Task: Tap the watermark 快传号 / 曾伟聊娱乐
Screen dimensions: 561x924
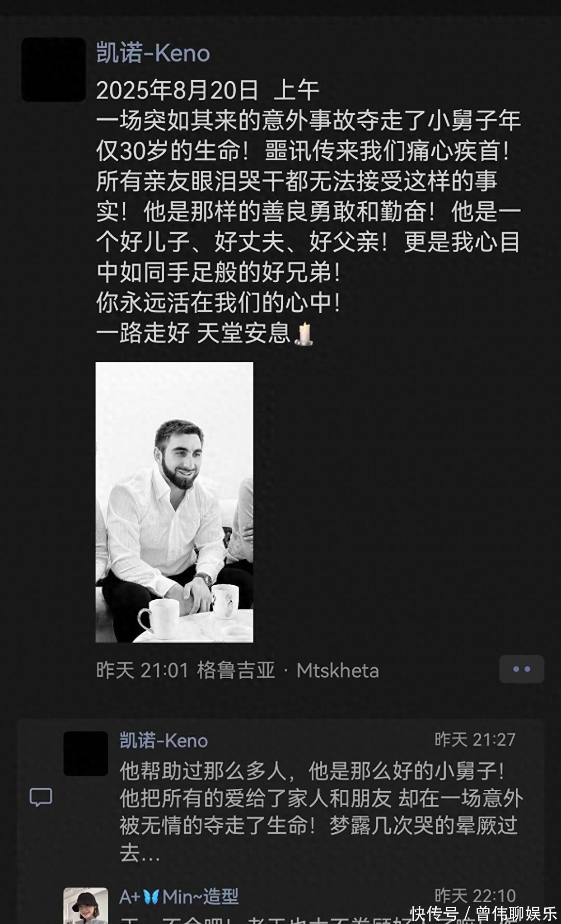Action: (484, 914)
